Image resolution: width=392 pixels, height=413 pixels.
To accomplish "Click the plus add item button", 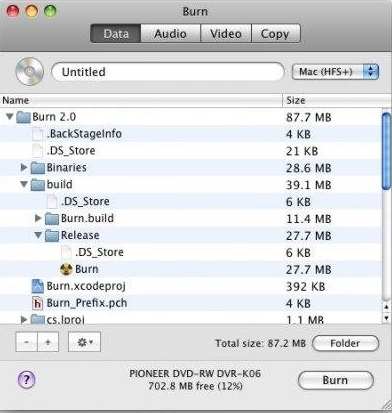I will coord(48,342).
